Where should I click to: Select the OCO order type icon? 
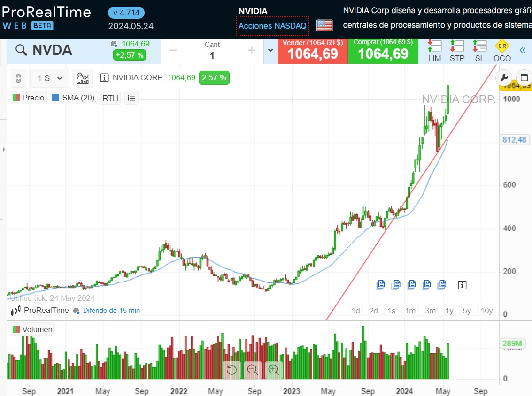point(502,51)
